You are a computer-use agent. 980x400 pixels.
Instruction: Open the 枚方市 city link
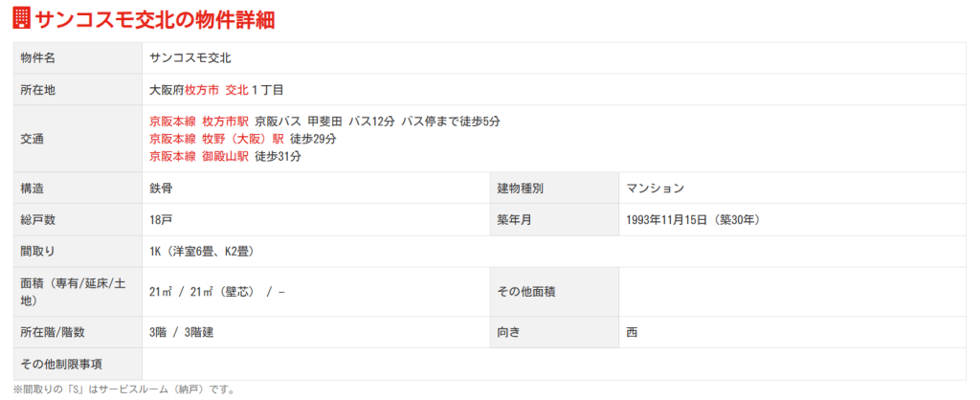[201, 89]
